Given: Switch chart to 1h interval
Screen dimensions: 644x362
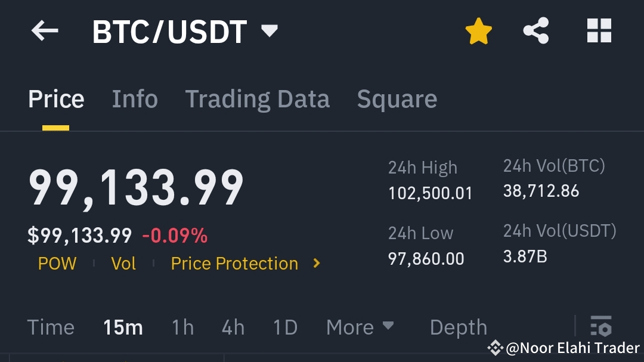Looking at the screenshot, I should click(182, 327).
